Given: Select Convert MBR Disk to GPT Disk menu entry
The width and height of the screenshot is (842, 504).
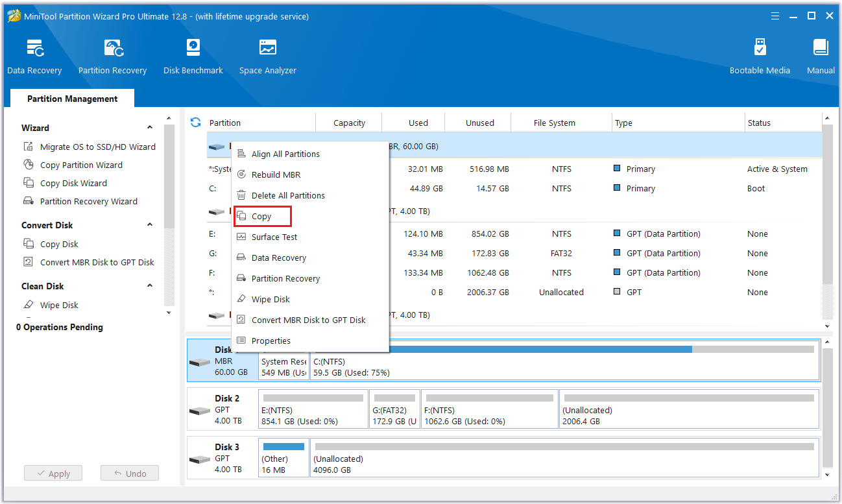Looking at the screenshot, I should [310, 320].
